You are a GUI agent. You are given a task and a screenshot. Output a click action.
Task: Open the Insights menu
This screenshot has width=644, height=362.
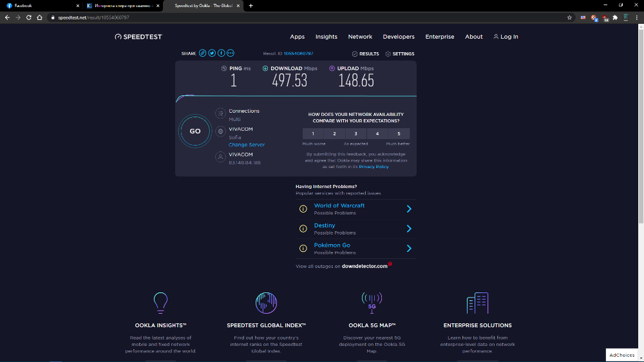point(326,37)
